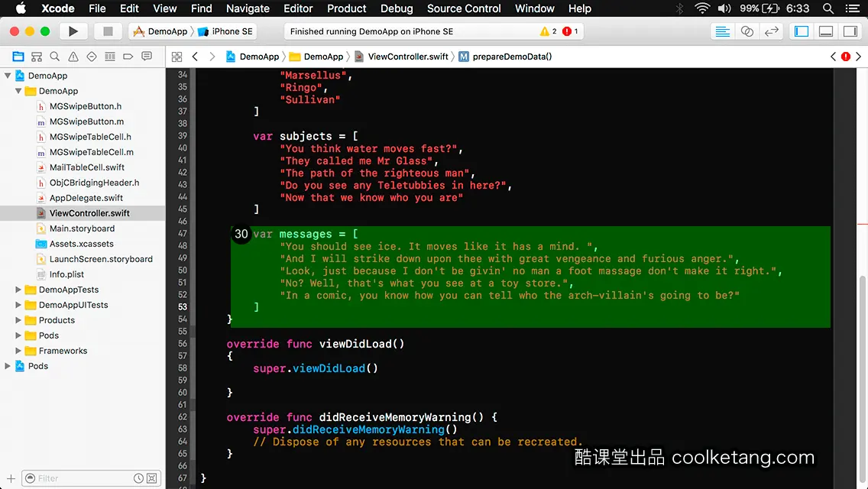Show the assistant editor
The height and width of the screenshot is (489, 868).
(x=747, y=31)
